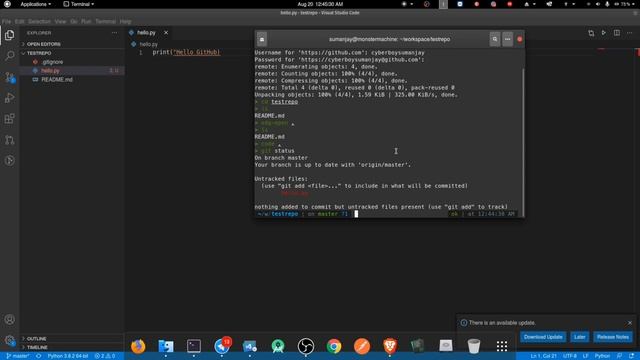Open Postman from the dock

pyautogui.click(x=362, y=346)
